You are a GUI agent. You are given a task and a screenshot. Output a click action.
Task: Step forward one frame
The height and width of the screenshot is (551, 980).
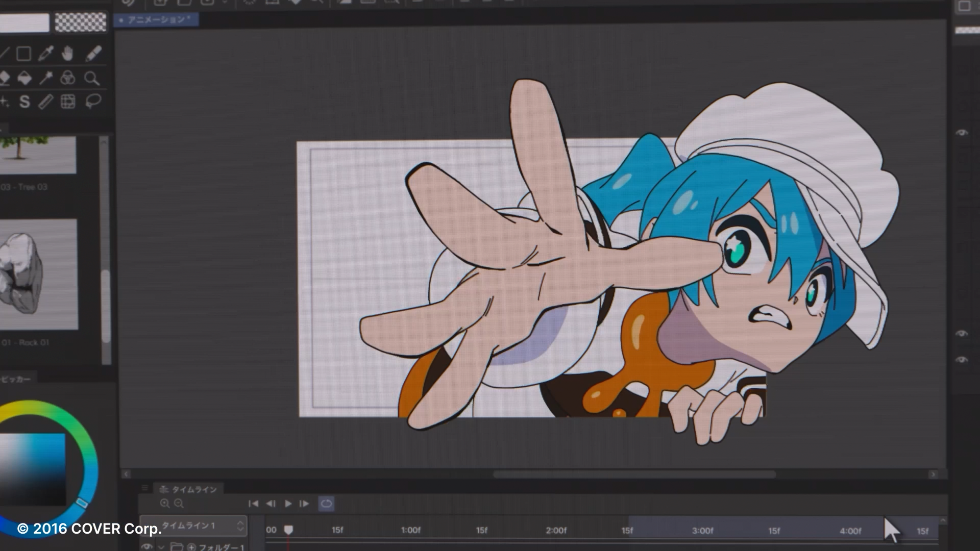[304, 504]
